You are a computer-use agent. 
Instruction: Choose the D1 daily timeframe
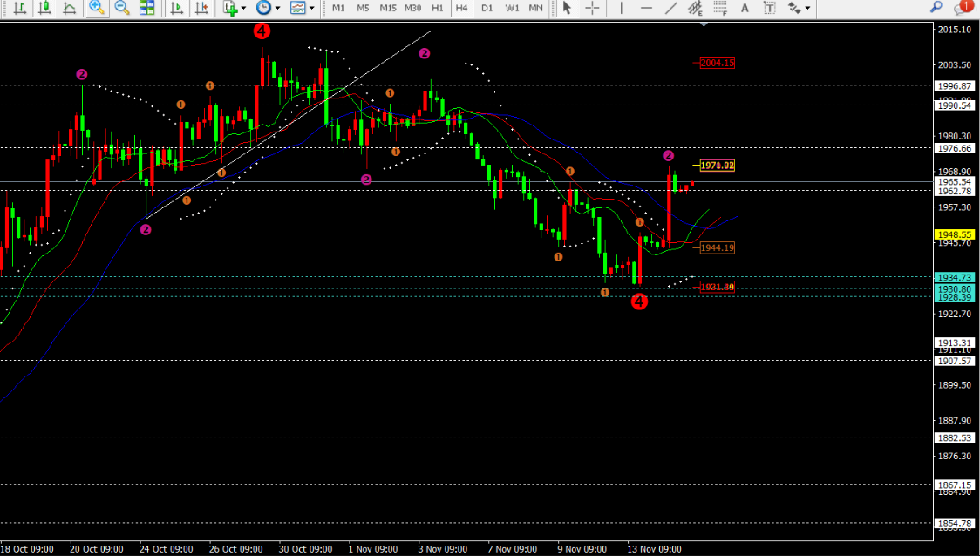tap(487, 8)
